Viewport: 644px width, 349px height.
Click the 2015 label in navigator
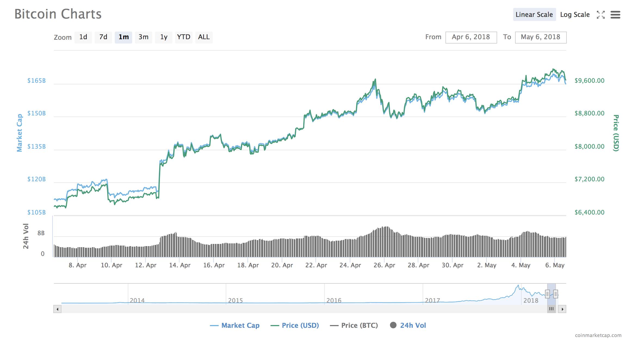click(x=236, y=301)
